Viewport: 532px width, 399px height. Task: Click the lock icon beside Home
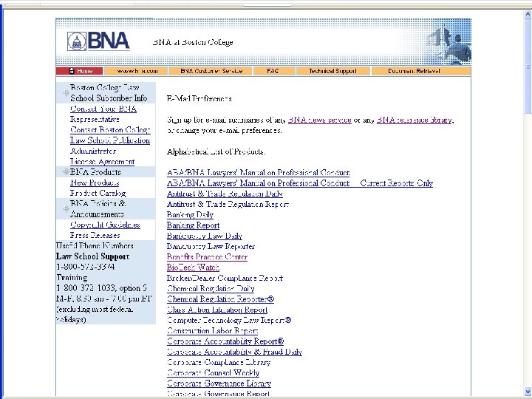pyautogui.click(x=71, y=71)
